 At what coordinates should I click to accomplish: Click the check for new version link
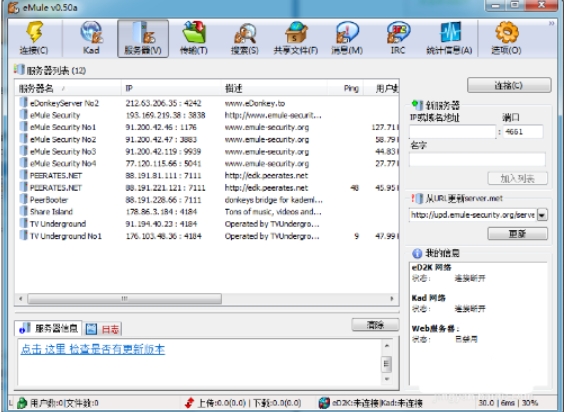tap(93, 349)
